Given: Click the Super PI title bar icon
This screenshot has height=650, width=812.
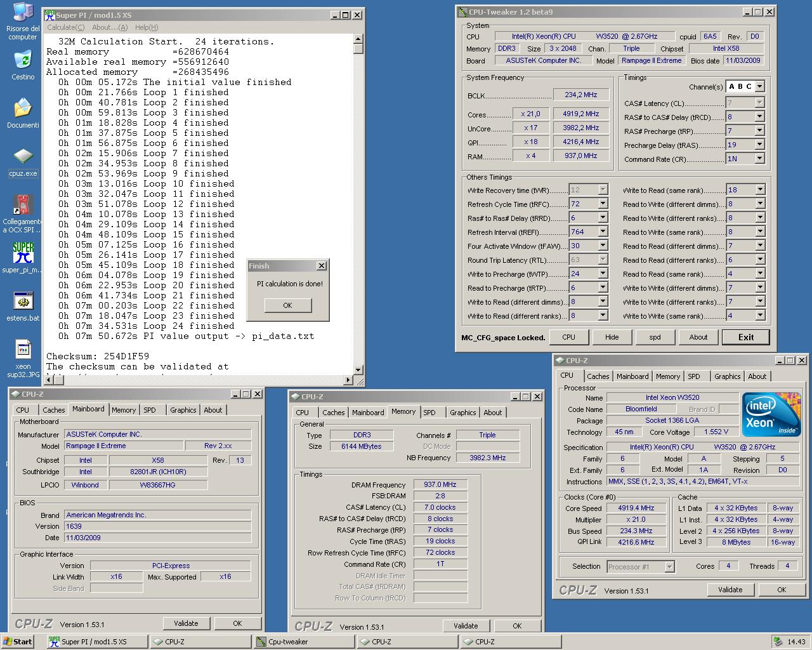Looking at the screenshot, I should point(49,15).
